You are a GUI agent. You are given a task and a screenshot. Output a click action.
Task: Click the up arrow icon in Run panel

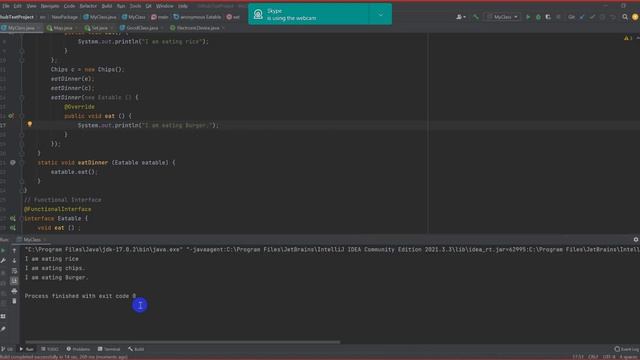pyautogui.click(x=14, y=250)
